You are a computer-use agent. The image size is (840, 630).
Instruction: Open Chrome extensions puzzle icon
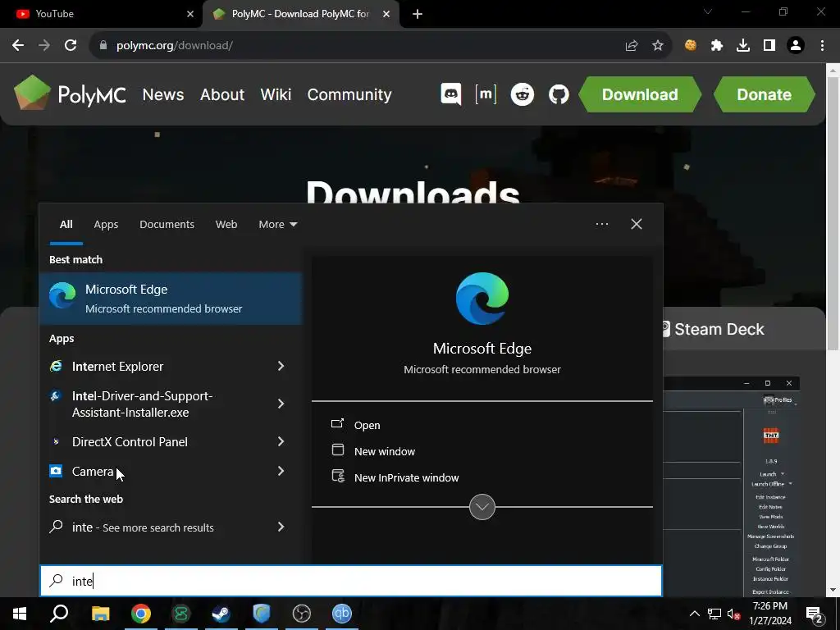click(717, 46)
